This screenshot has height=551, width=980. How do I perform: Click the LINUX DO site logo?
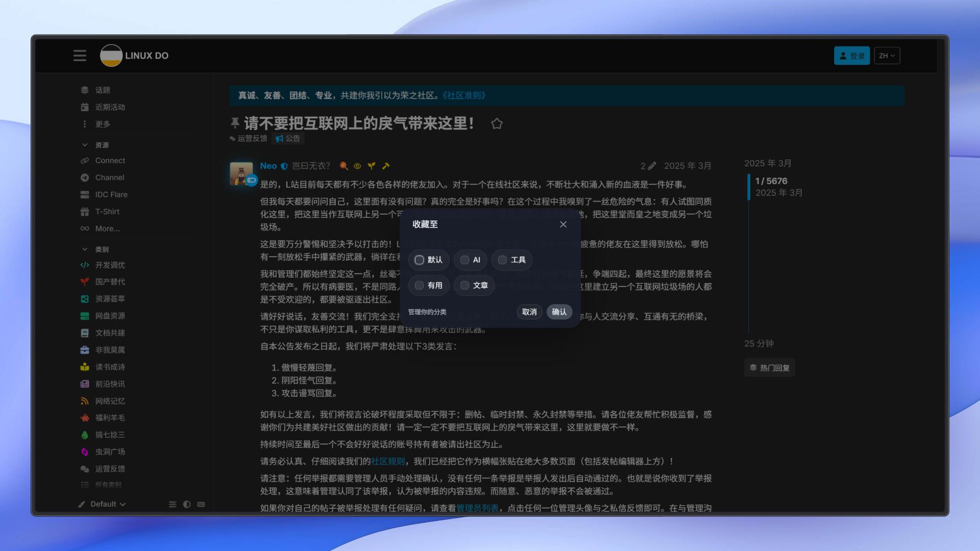[134, 56]
